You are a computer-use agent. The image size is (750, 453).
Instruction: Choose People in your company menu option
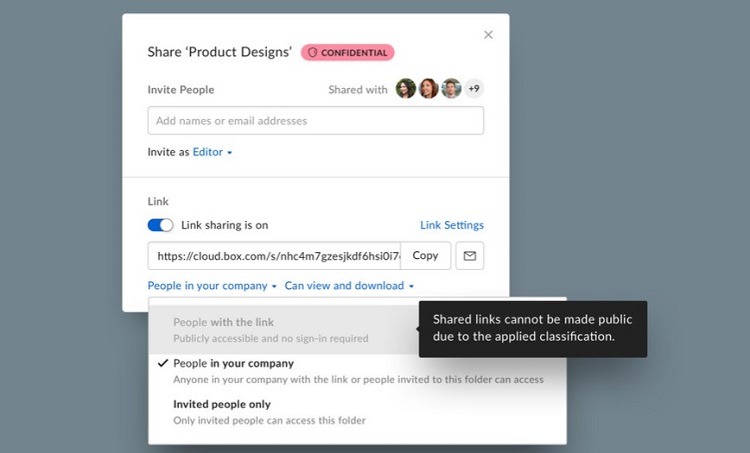(x=357, y=371)
